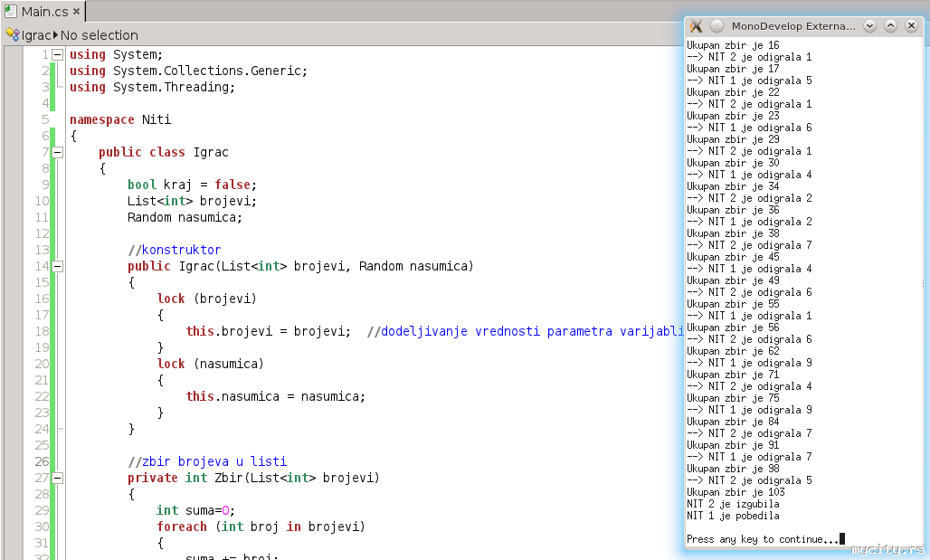Maximize the MonoDevelop External Console window
Image resolution: width=930 pixels, height=560 pixels.
coord(890,26)
